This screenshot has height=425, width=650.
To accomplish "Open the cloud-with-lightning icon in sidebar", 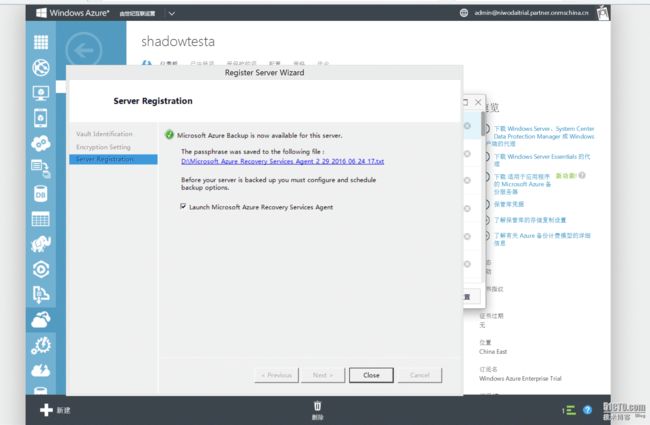I will pyautogui.click(x=41, y=370).
